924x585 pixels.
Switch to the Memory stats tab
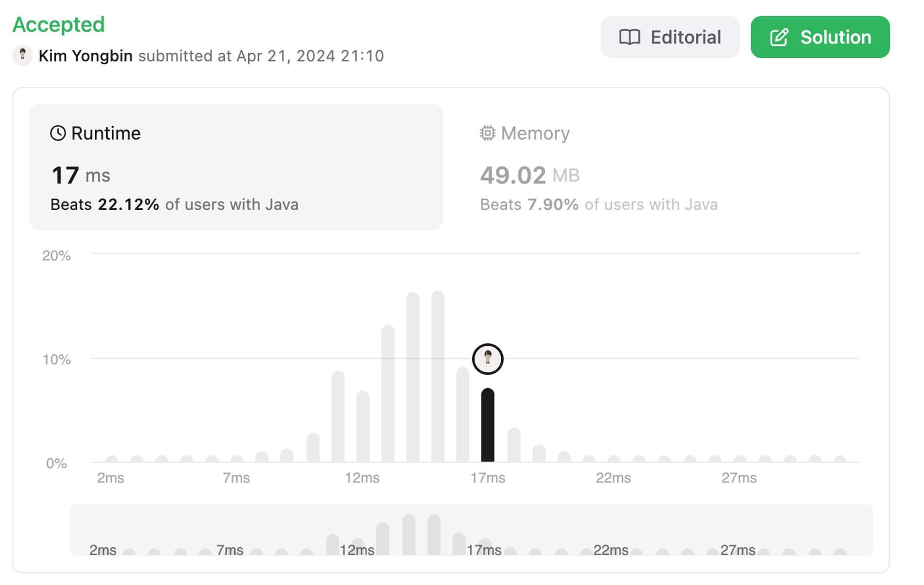point(665,167)
